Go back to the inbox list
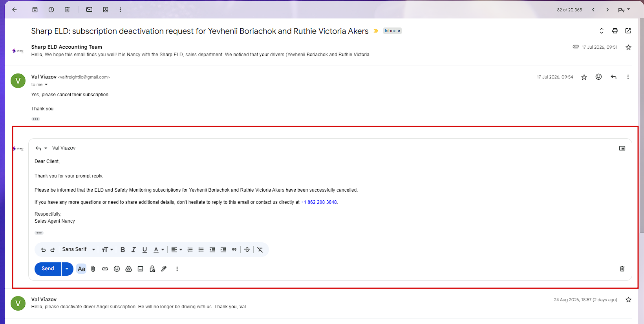 pyautogui.click(x=15, y=9)
